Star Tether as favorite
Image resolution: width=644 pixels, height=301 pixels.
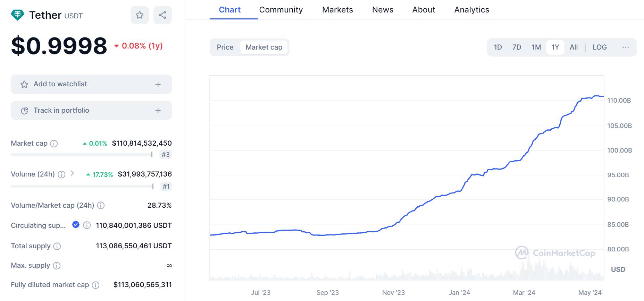[x=140, y=15]
